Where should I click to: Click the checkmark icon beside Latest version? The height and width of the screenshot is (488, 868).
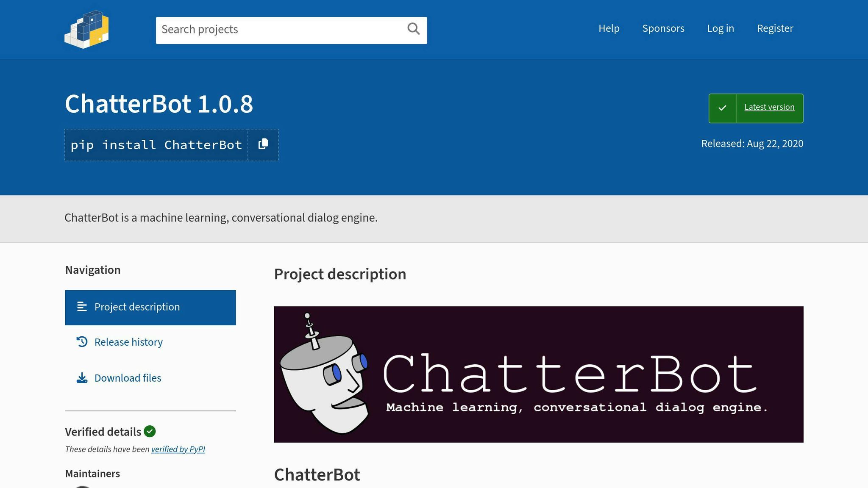point(722,108)
